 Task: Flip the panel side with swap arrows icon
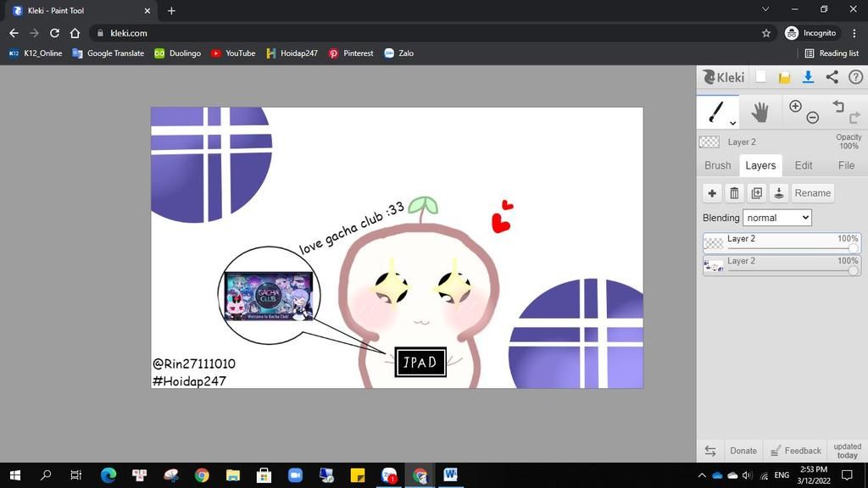[x=710, y=451]
